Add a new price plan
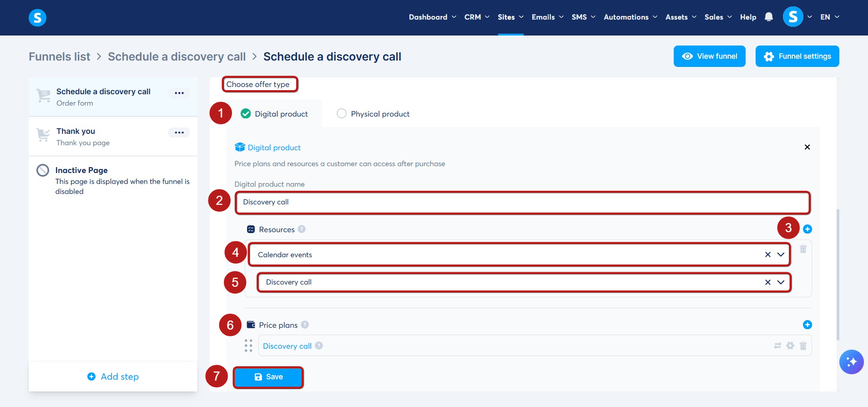 [x=807, y=325]
